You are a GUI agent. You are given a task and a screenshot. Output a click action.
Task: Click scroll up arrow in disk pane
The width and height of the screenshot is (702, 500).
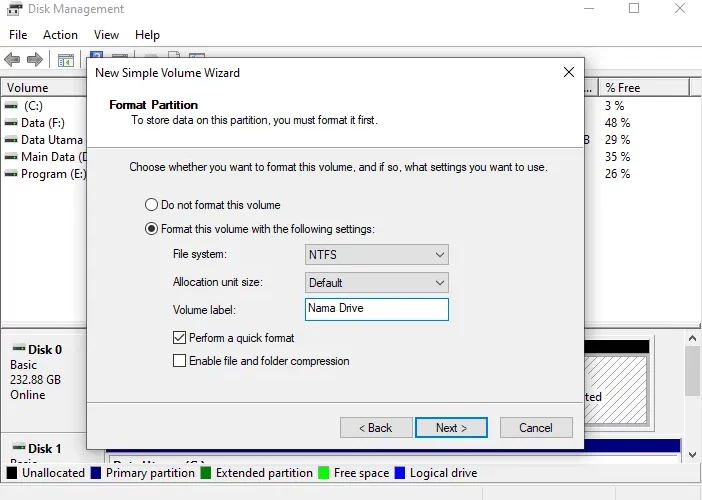(692, 338)
